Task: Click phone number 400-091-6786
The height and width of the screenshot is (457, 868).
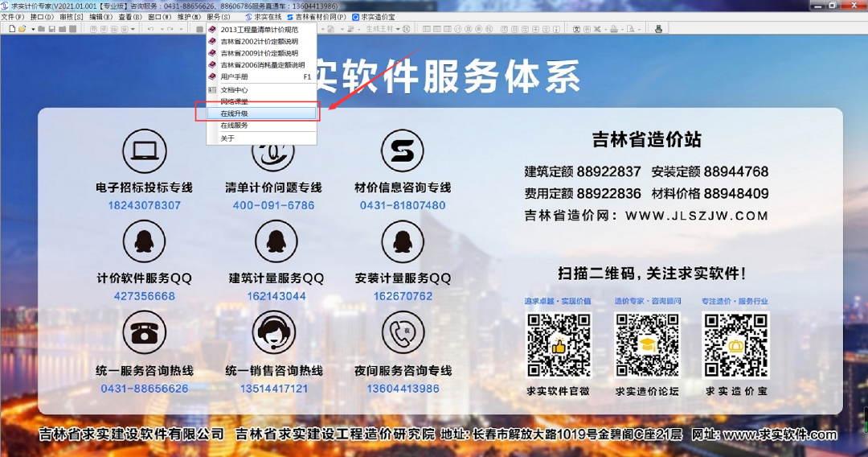Action: coord(273,205)
